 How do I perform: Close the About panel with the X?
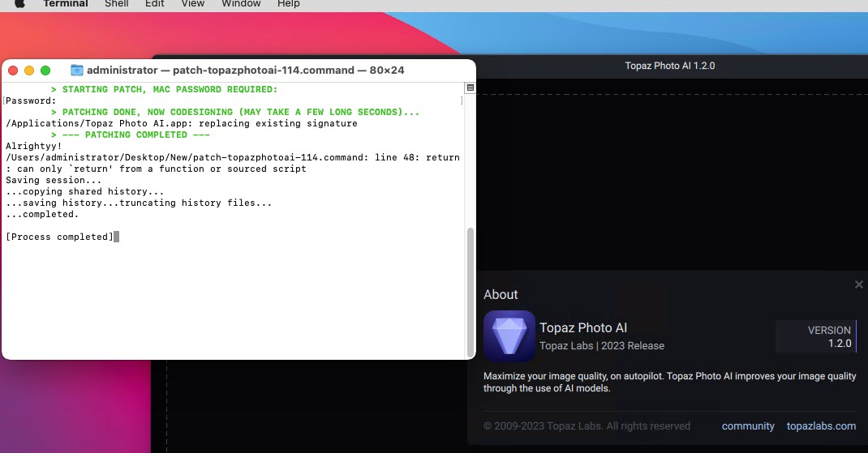coord(859,284)
